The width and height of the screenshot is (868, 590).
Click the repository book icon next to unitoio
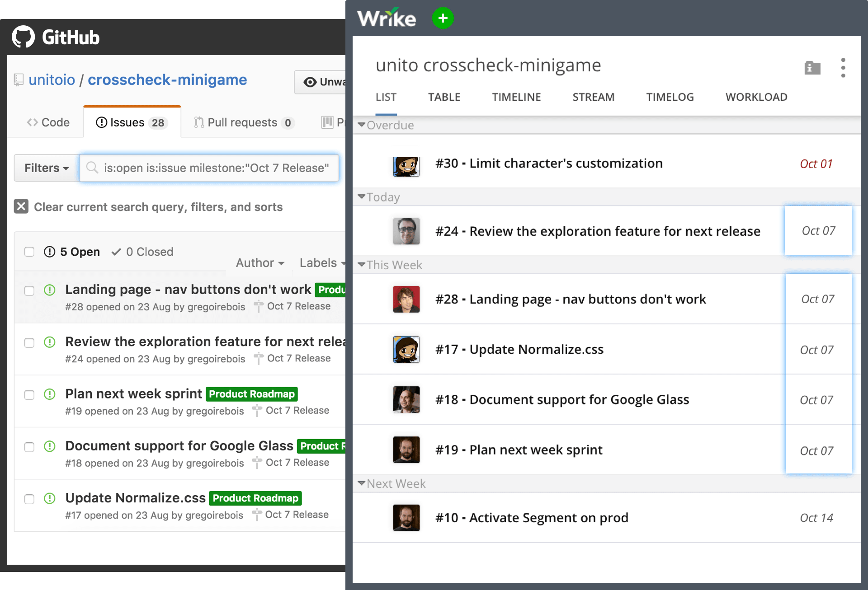[x=19, y=80]
